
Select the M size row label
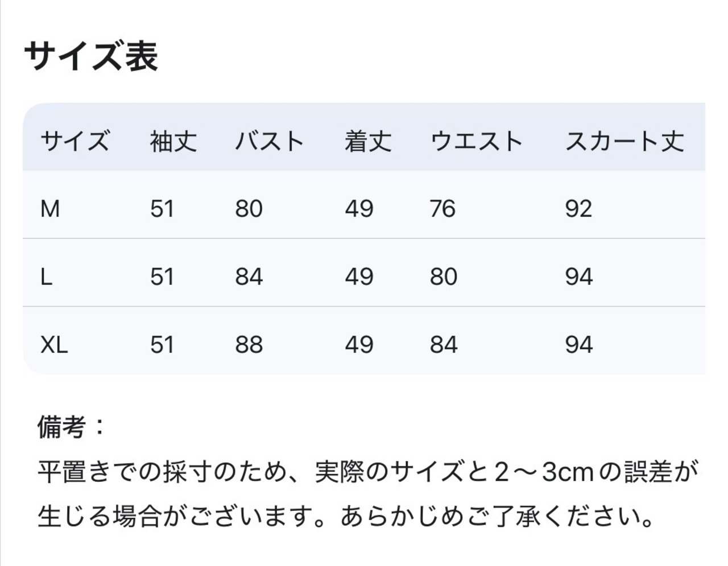tap(50, 209)
